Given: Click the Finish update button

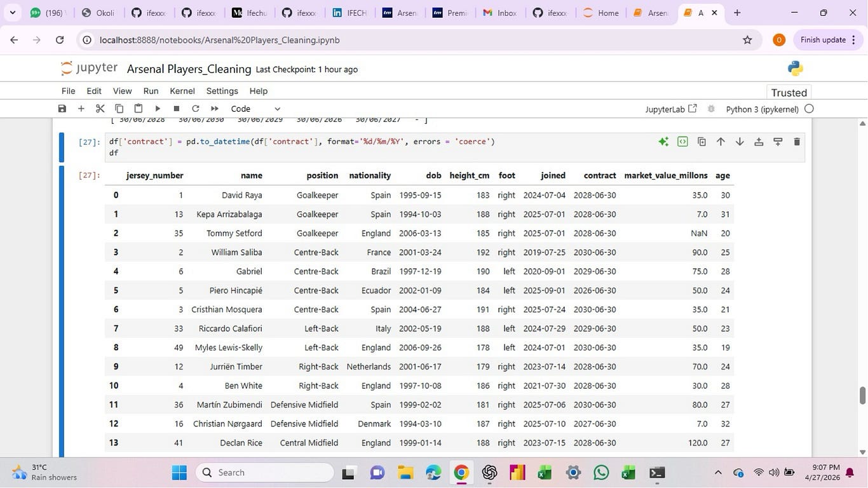Looking at the screenshot, I should pos(823,40).
